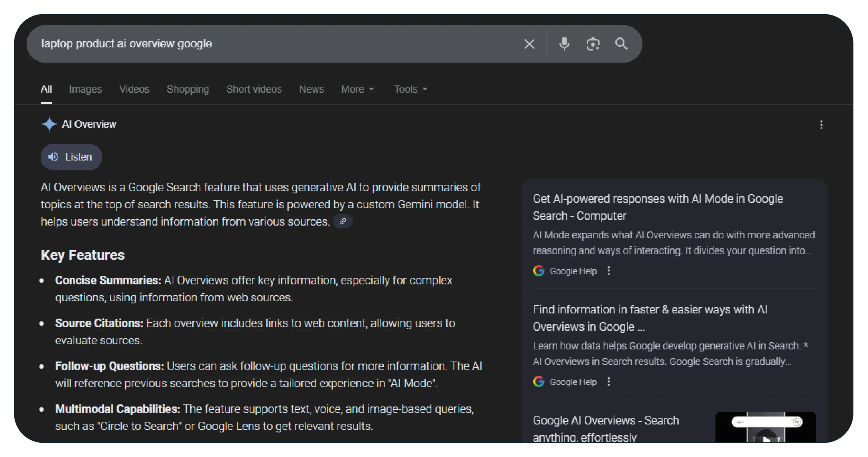Start voice search with microphone icon
This screenshot has height=457, width=868.
click(564, 44)
